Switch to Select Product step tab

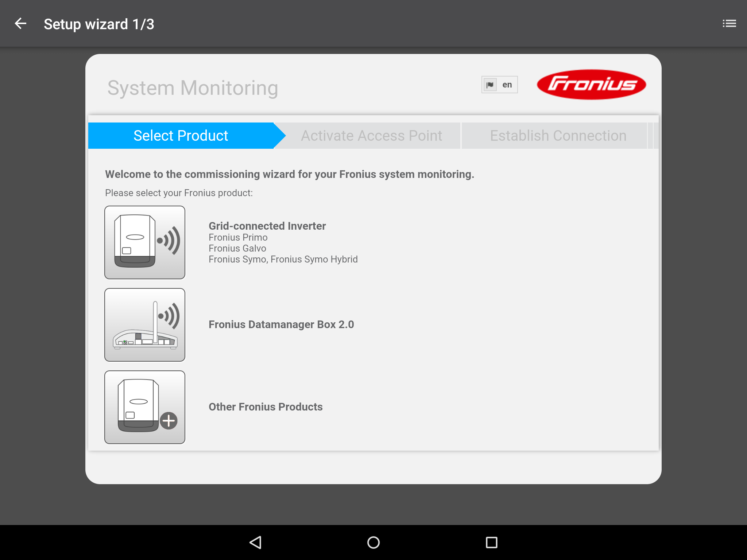(x=181, y=136)
